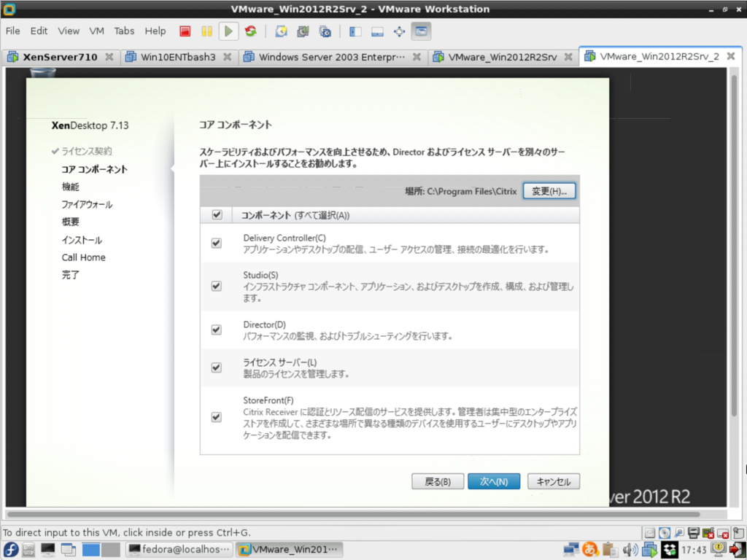Screen dimensions: 747x560
Task: Open the Edit menu
Action: point(39,31)
